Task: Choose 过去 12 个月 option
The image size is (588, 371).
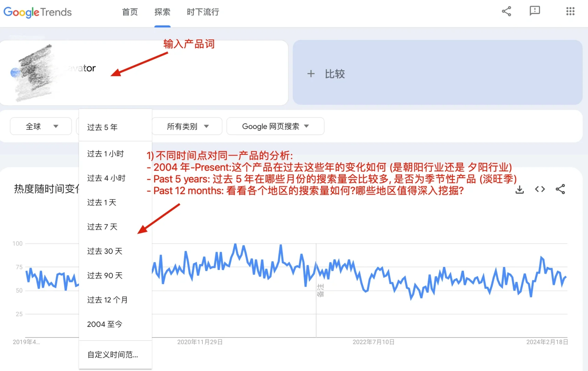Action: click(x=108, y=300)
